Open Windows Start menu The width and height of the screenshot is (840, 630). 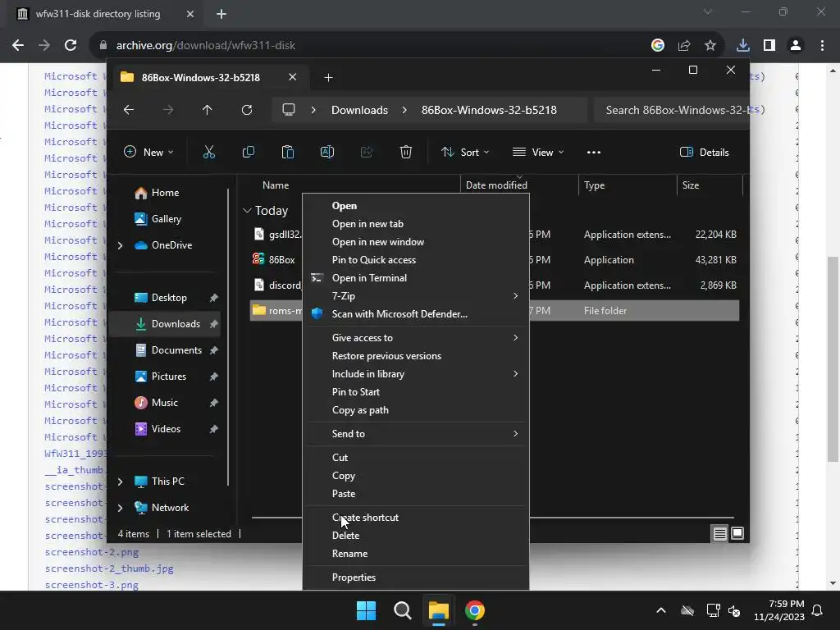(367, 610)
